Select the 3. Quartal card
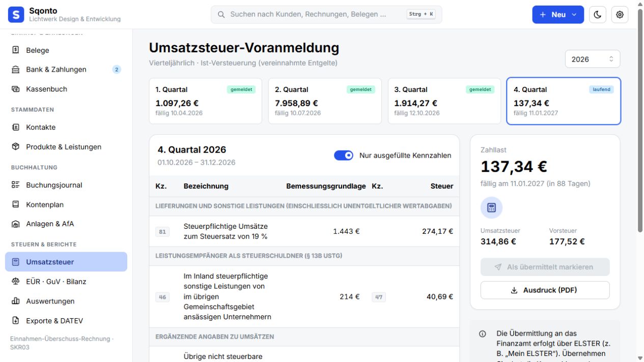The image size is (644, 362). pyautogui.click(x=444, y=101)
